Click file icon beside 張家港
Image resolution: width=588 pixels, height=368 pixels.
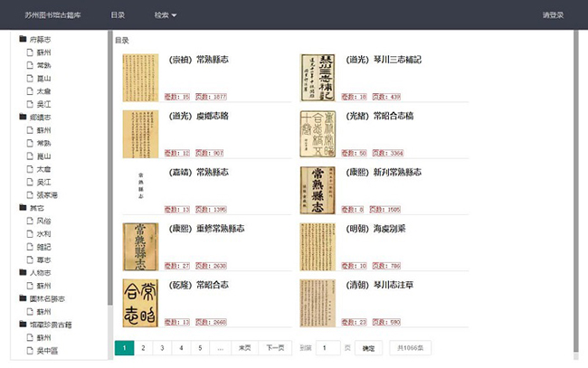(x=30, y=194)
